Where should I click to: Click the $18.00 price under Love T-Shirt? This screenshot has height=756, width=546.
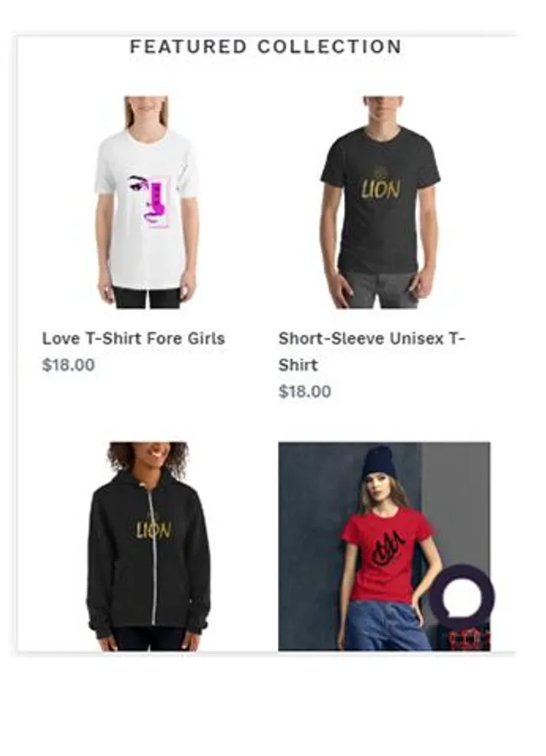click(69, 365)
